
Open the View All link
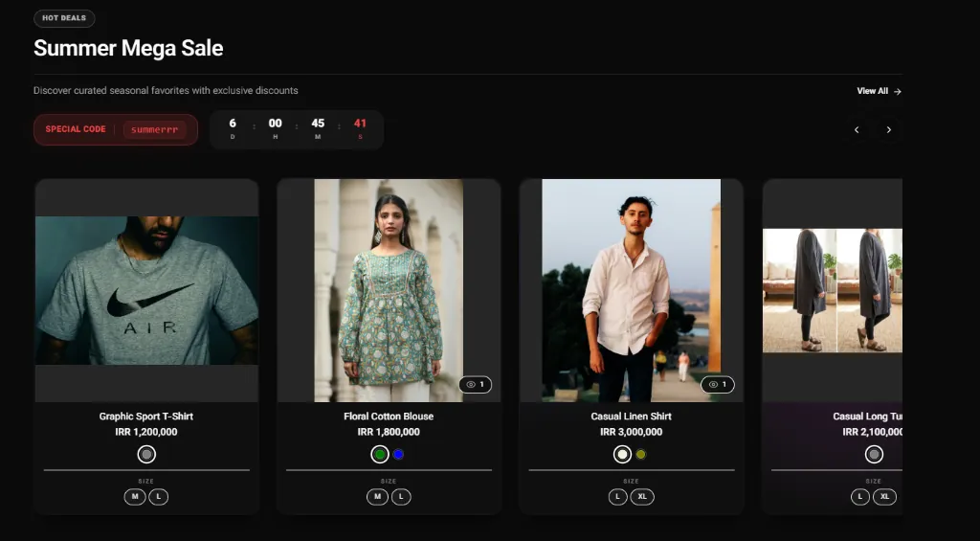(x=879, y=91)
